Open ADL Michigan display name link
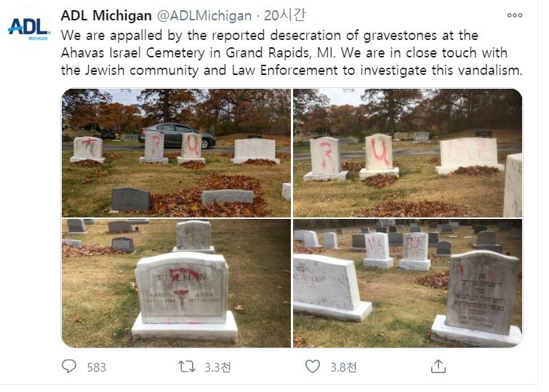The height and width of the screenshot is (392, 549). click(106, 15)
